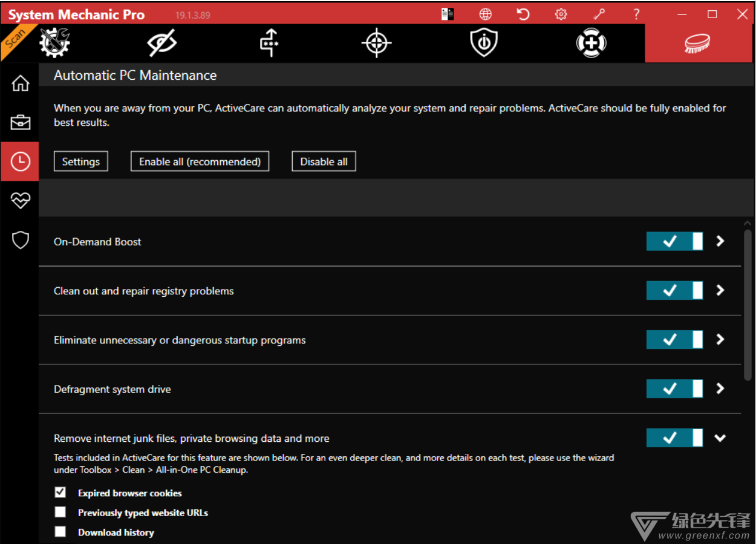Go to Home in the sidebar
The width and height of the screenshot is (756, 544).
(20, 83)
